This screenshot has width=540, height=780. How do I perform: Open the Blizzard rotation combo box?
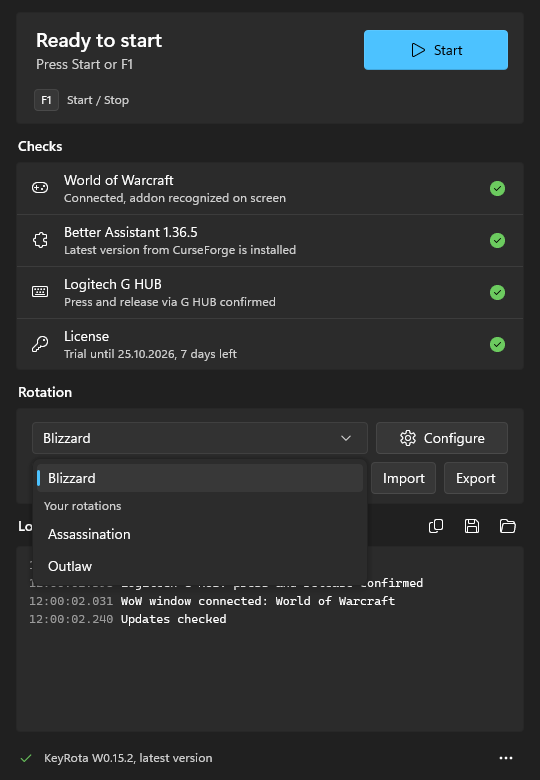click(x=200, y=438)
